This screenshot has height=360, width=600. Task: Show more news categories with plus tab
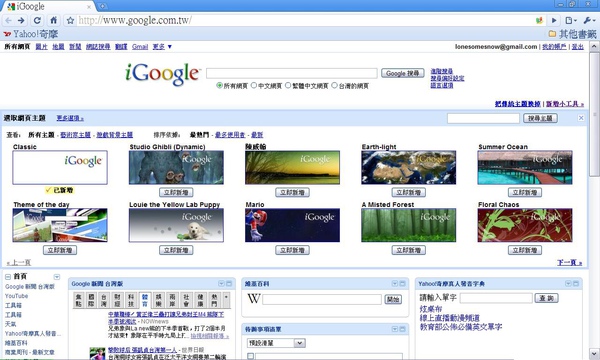(x=226, y=300)
